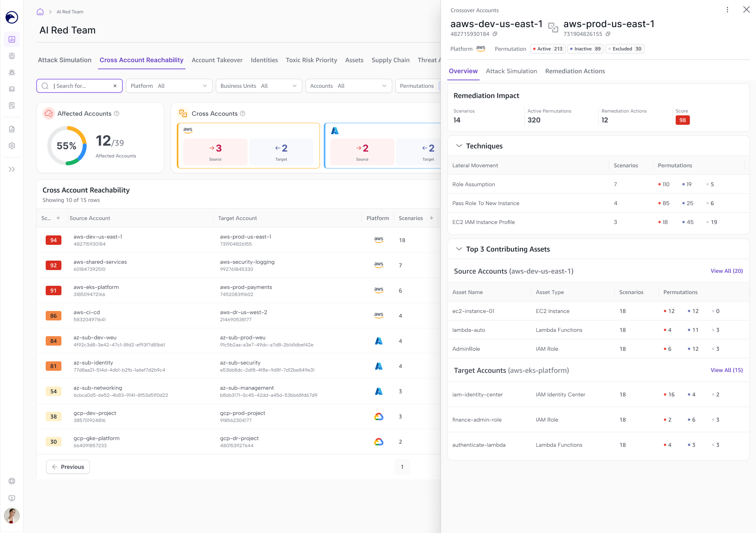Collapse the Top 3 Contributing Assets section
Screen dimensions: 756x533
pos(459,249)
